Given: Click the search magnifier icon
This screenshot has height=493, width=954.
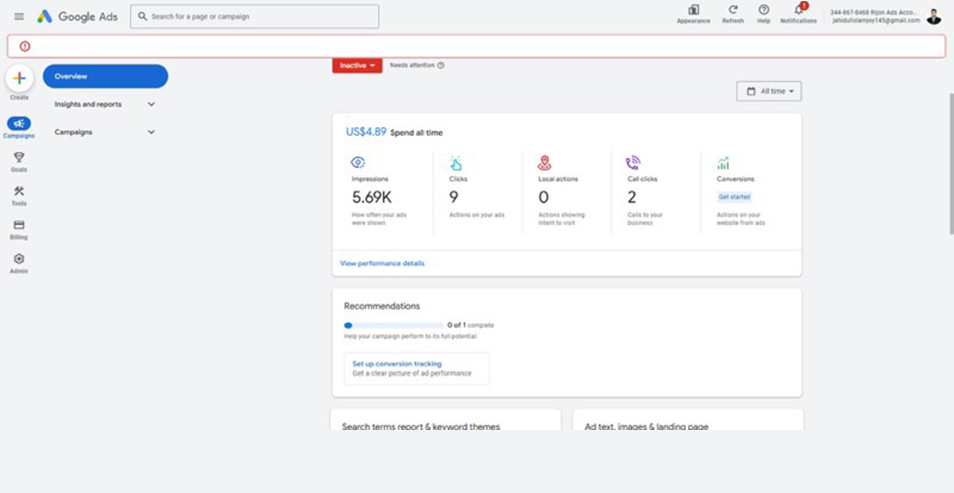Looking at the screenshot, I should [142, 16].
